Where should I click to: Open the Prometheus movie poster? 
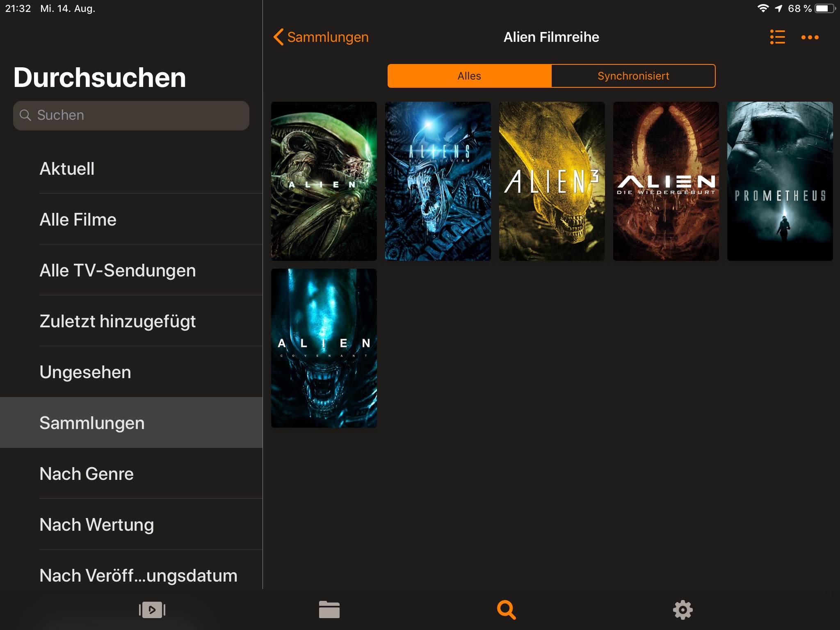pos(780,181)
